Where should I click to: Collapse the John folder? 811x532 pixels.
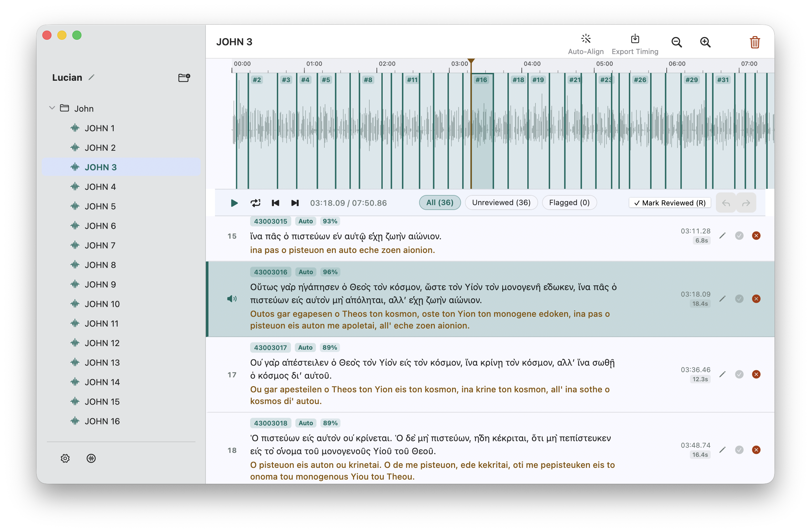click(52, 108)
